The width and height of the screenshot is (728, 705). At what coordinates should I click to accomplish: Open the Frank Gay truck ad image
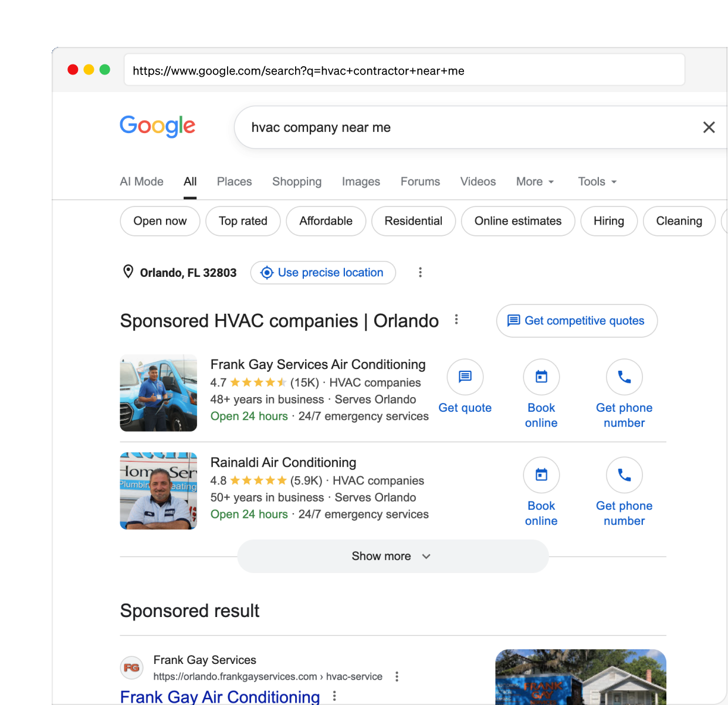[x=581, y=677]
